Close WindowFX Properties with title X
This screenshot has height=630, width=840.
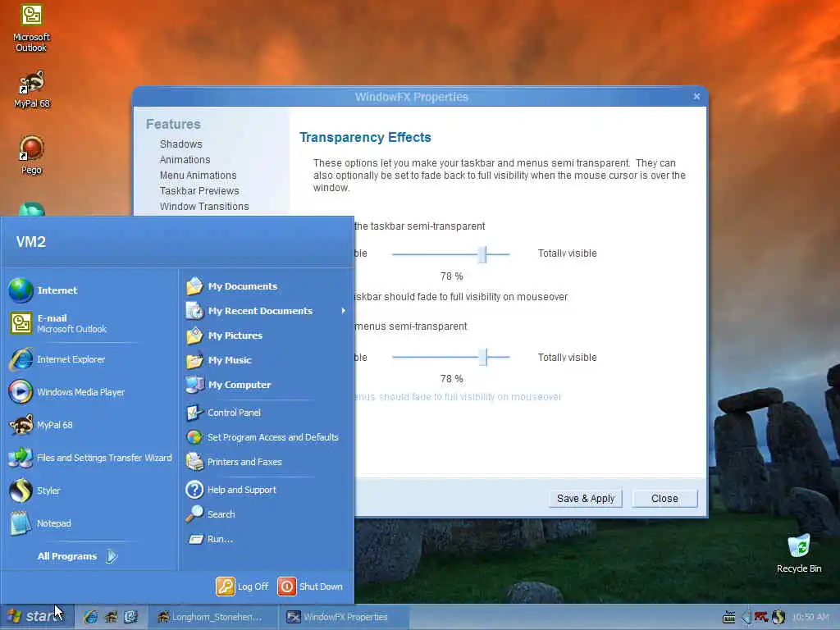(696, 97)
